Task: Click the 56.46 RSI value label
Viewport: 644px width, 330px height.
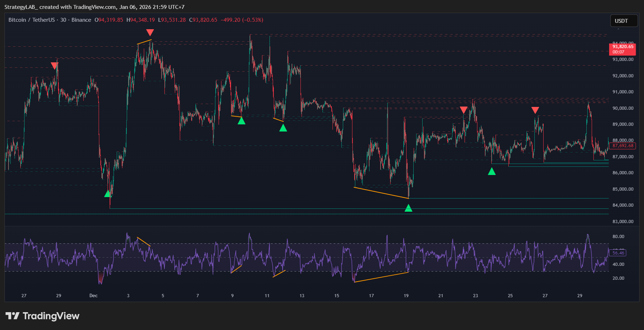Action: coord(618,253)
